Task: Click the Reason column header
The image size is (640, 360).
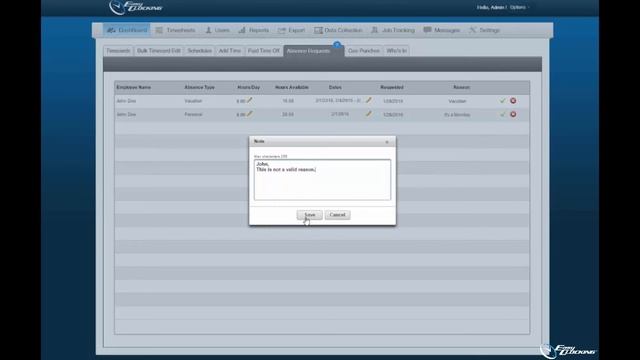Action: (x=461, y=87)
